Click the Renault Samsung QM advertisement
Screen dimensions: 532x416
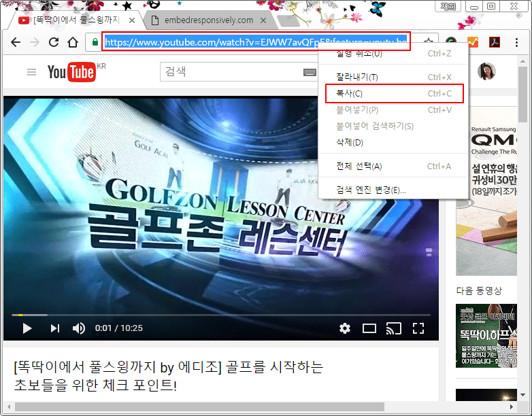click(x=486, y=191)
